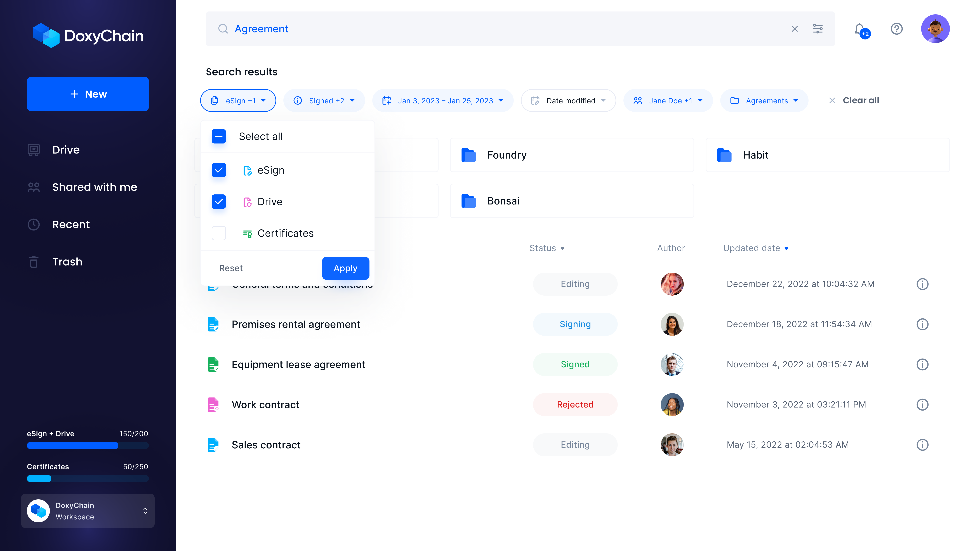Open the search filters settings icon

(818, 29)
